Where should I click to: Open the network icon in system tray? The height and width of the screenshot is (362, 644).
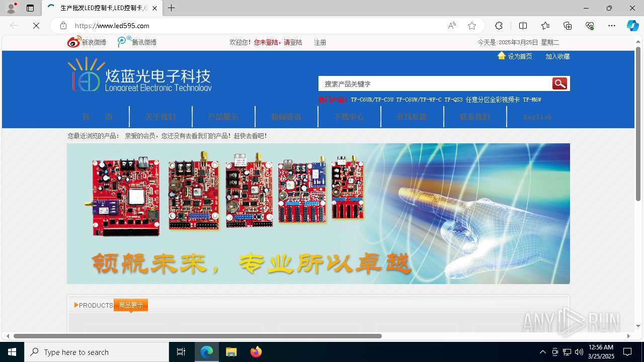pyautogui.click(x=567, y=352)
